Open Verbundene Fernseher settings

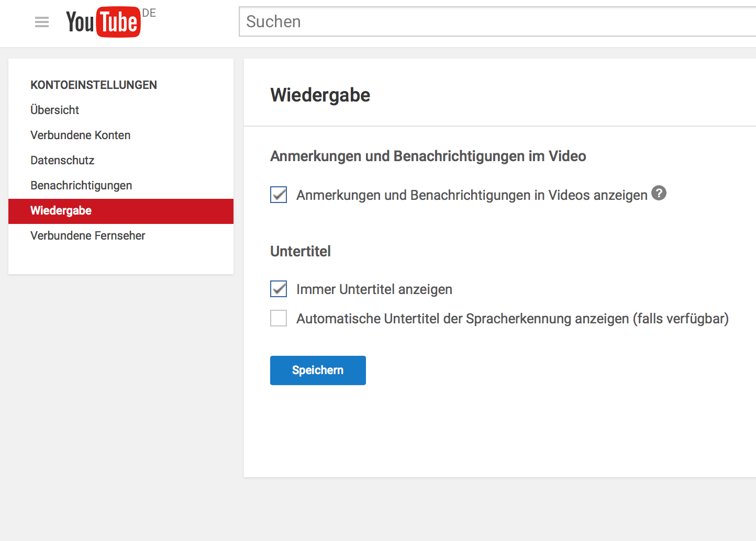tap(88, 235)
